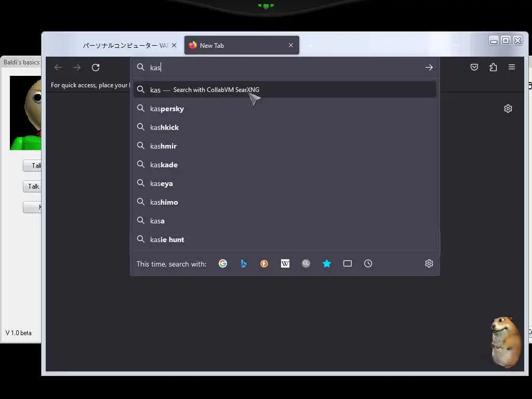The height and width of the screenshot is (399, 532).
Task: Click the V 1.0 beta label
Action: (x=19, y=333)
